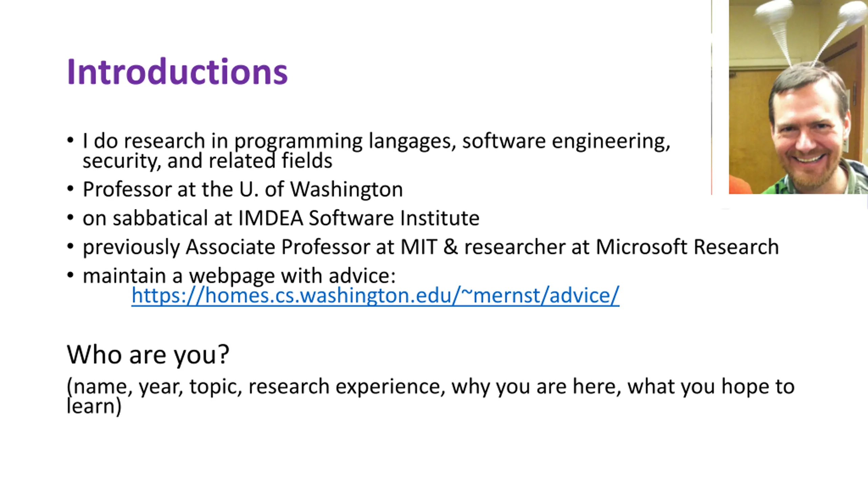
Task: Select the purple "Introductions" slide title
Action: point(177,72)
